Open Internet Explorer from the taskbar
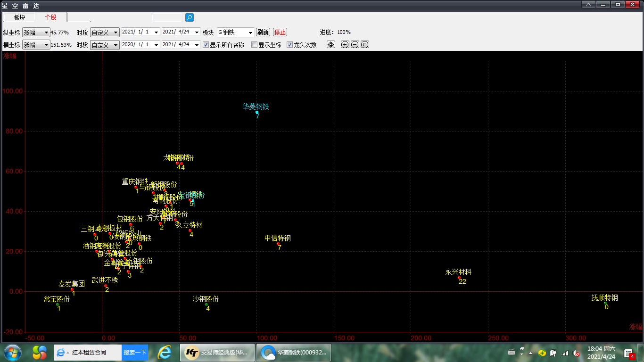Screen dimensions: 644x362 [x=165, y=353]
